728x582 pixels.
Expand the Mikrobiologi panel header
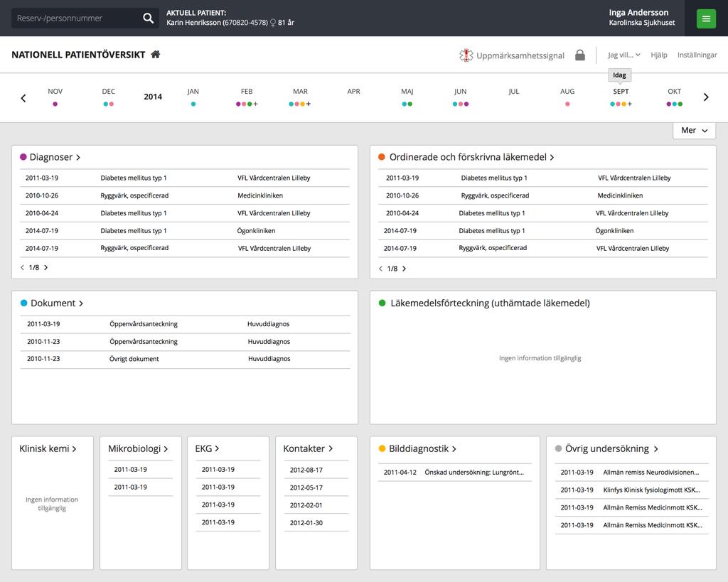(x=138, y=448)
